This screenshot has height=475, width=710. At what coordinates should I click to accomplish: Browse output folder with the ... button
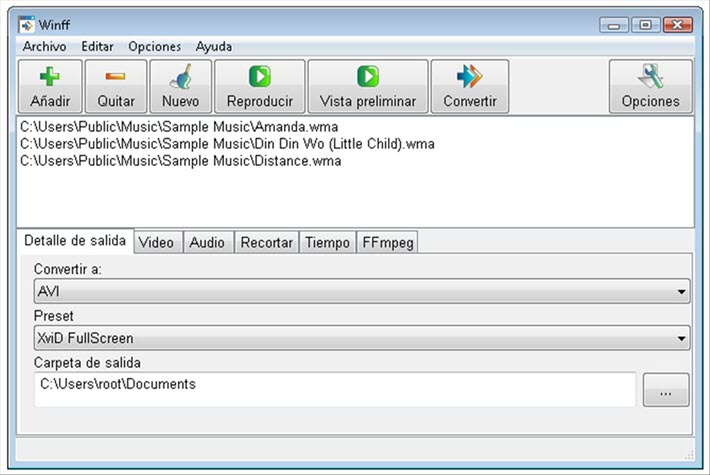(666, 389)
